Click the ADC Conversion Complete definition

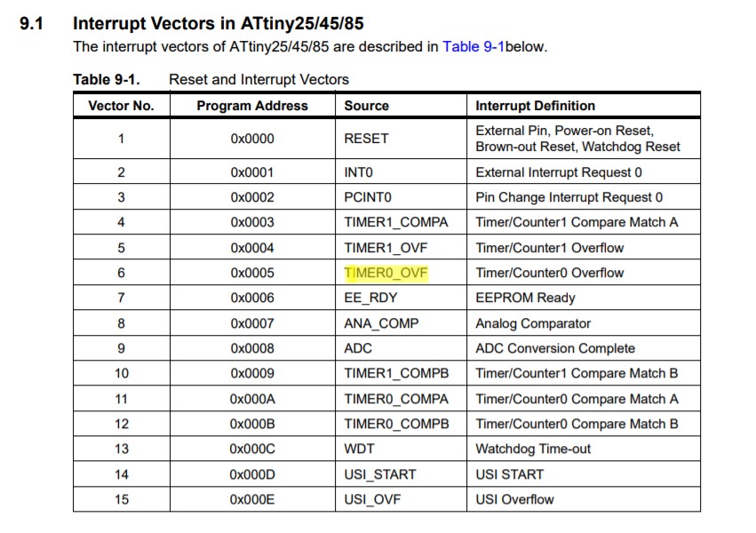pyautogui.click(x=555, y=348)
